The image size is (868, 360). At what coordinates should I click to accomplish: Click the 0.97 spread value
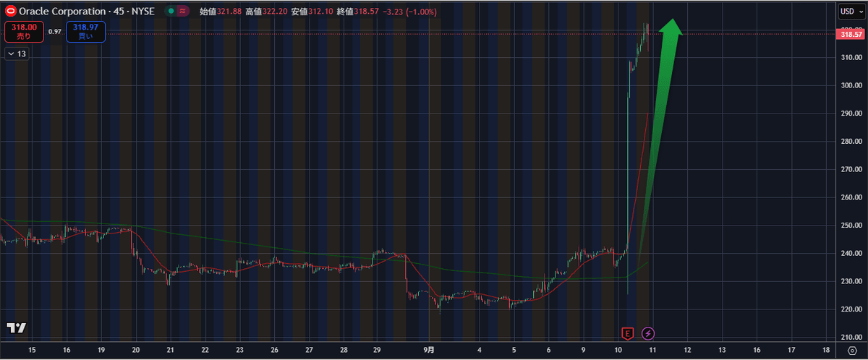click(x=54, y=32)
